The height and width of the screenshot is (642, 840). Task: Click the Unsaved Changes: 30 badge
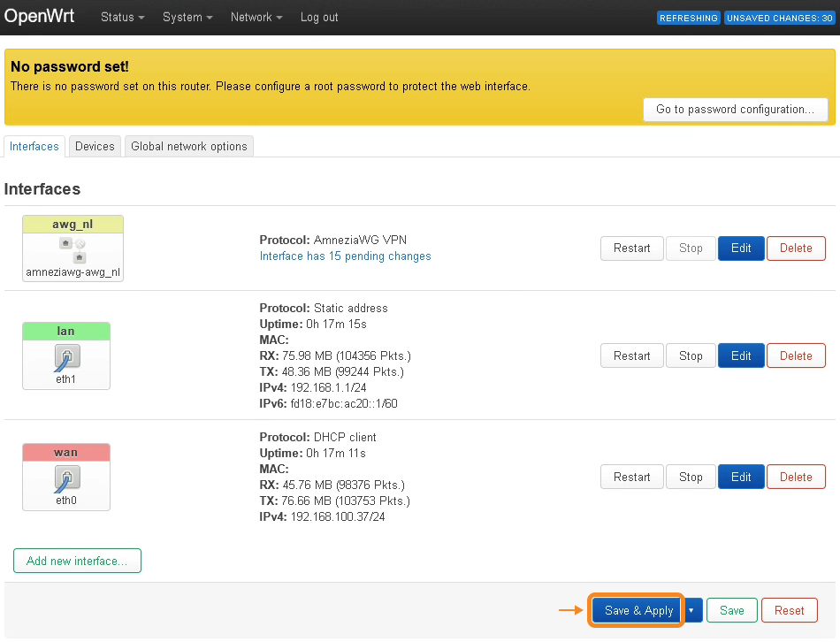[778, 18]
